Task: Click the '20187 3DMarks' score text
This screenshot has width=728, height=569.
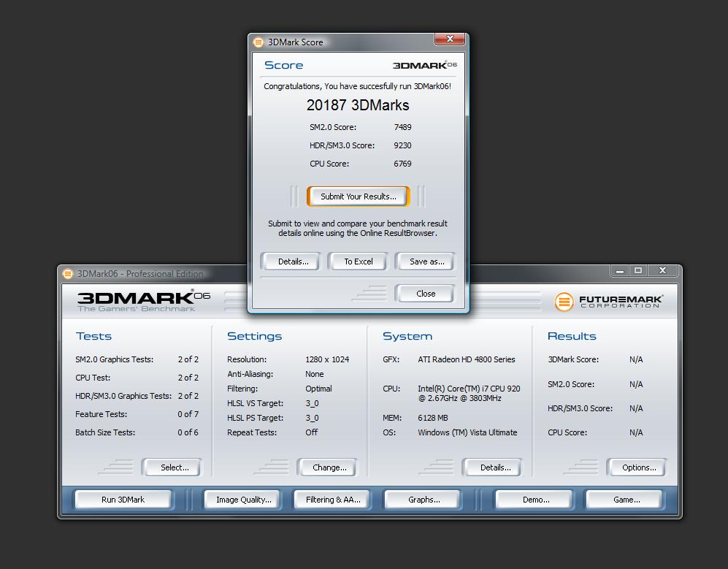Action: [358, 105]
